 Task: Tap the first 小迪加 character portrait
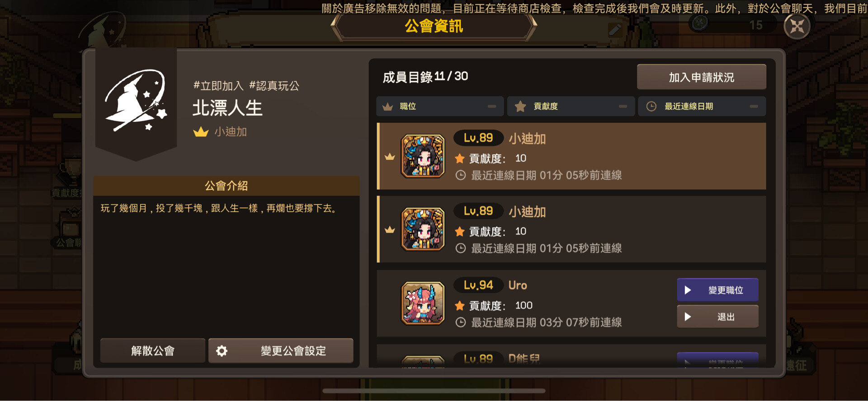pos(423,156)
